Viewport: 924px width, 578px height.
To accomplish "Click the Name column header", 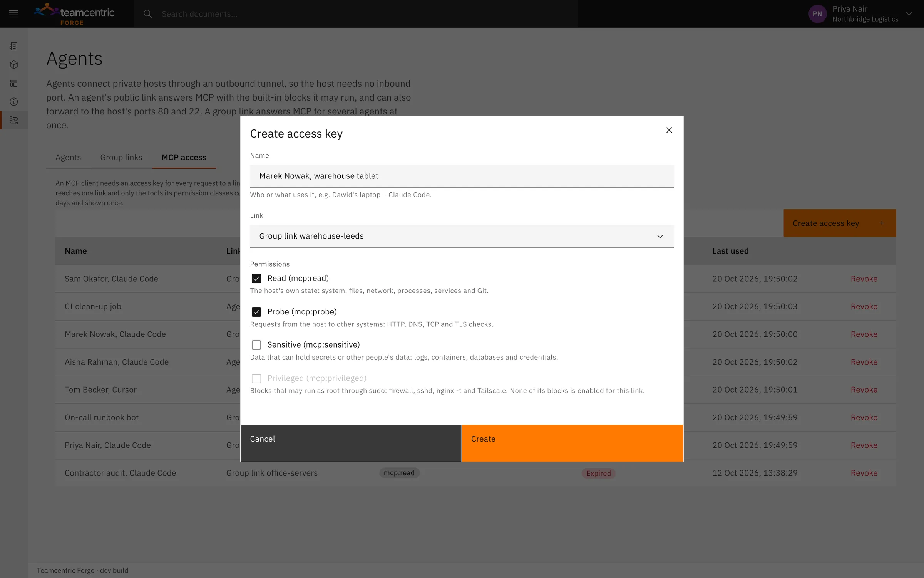I will tap(76, 251).
